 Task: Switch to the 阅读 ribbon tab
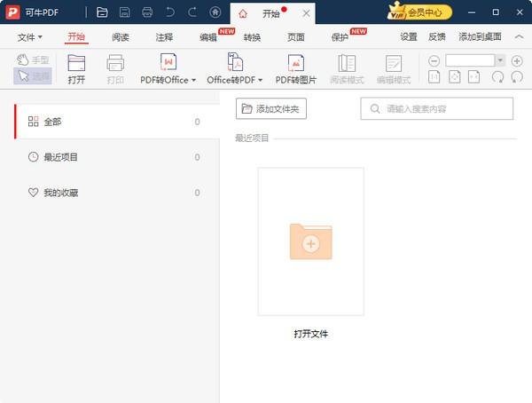(121, 37)
